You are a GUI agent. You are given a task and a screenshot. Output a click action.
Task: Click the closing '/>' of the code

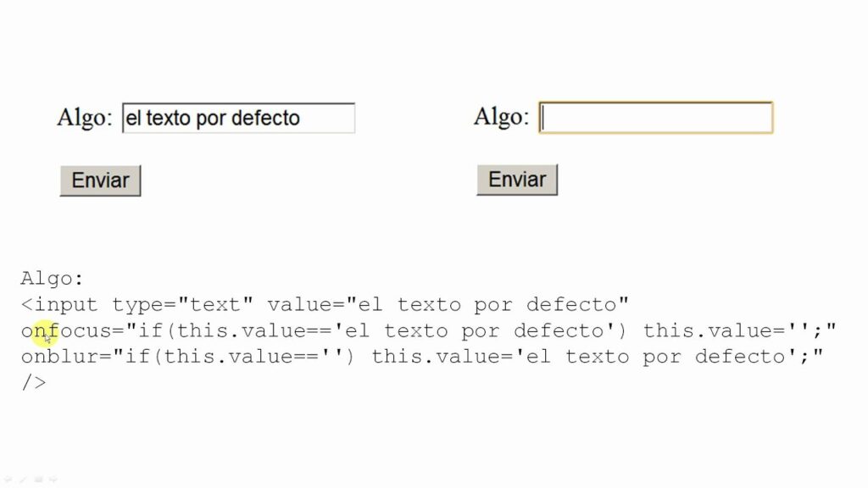click(x=33, y=383)
